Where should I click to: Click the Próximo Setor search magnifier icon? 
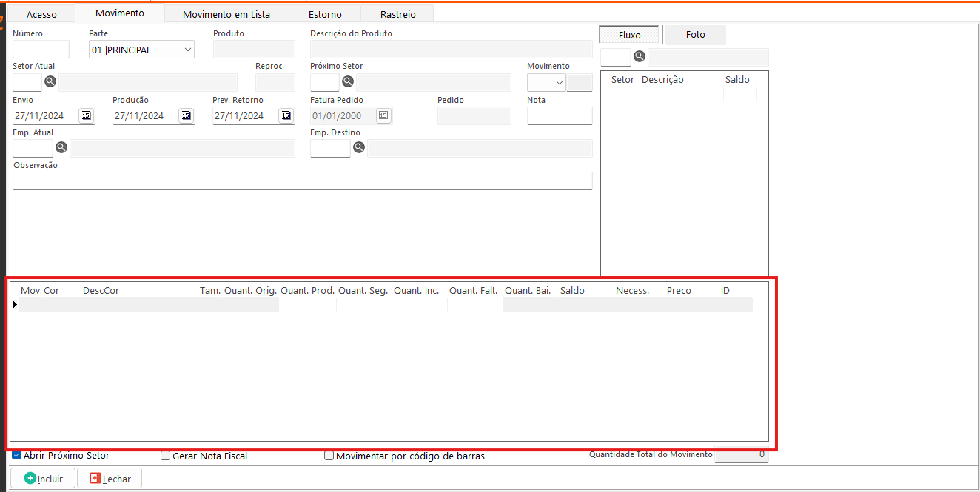coord(347,82)
